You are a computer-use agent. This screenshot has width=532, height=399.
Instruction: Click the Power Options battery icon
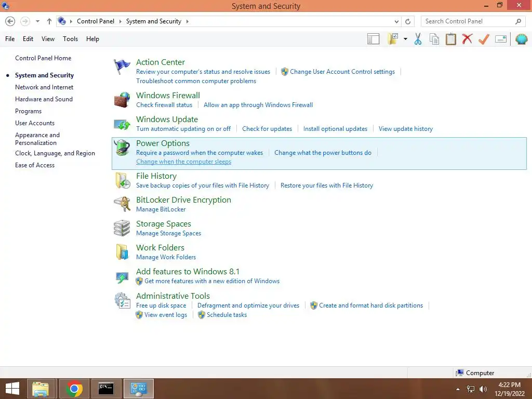[122, 148]
